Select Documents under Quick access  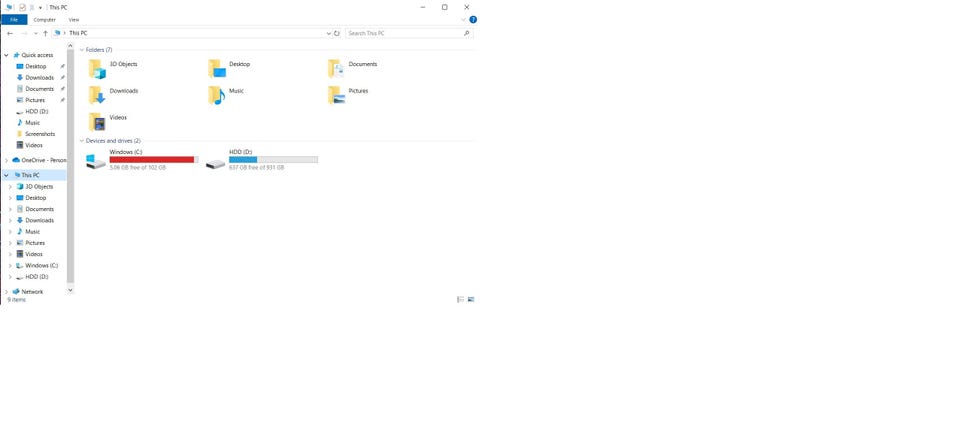(39, 89)
